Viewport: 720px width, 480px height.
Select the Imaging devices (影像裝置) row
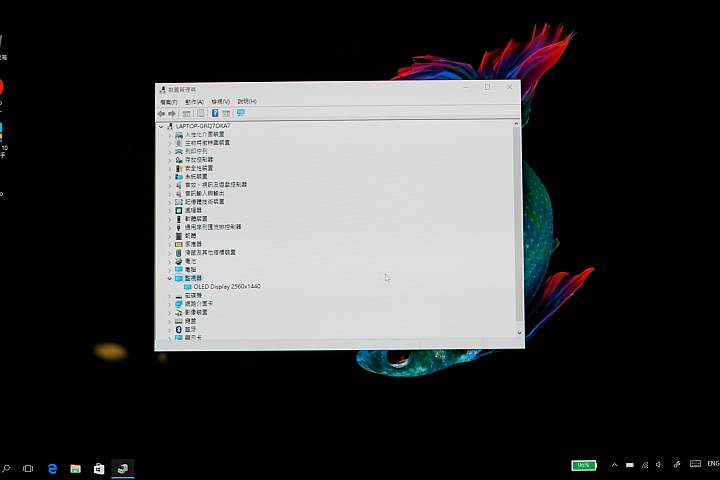pyautogui.click(x=196, y=312)
